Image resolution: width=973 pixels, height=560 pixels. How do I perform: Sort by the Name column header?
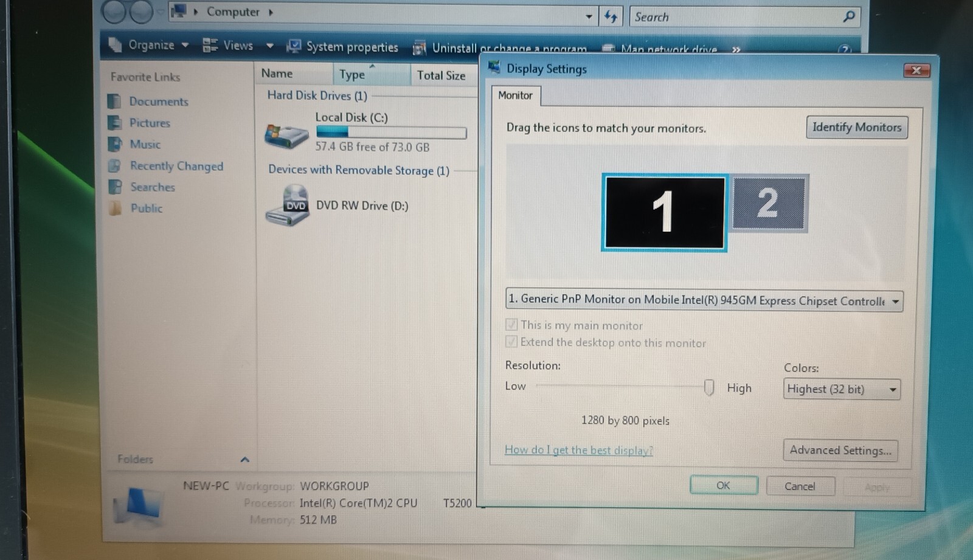tap(294, 74)
